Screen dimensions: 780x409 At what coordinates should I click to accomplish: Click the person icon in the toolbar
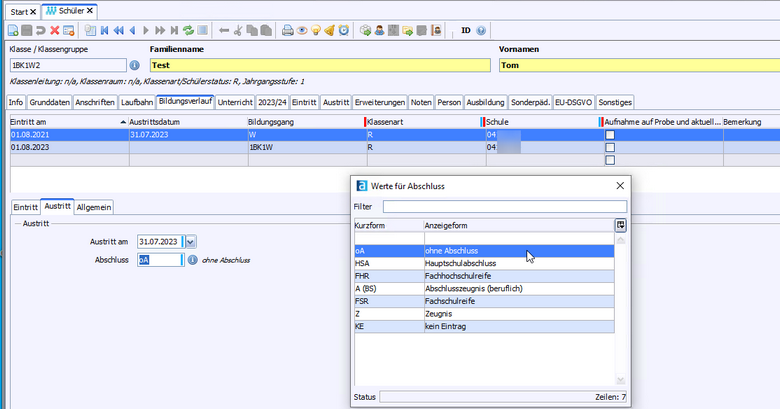coord(380,30)
